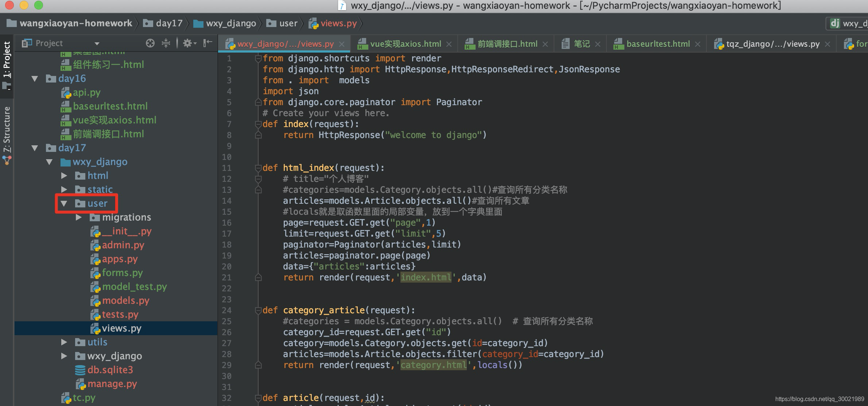Fold the import block at line 1

point(258,58)
